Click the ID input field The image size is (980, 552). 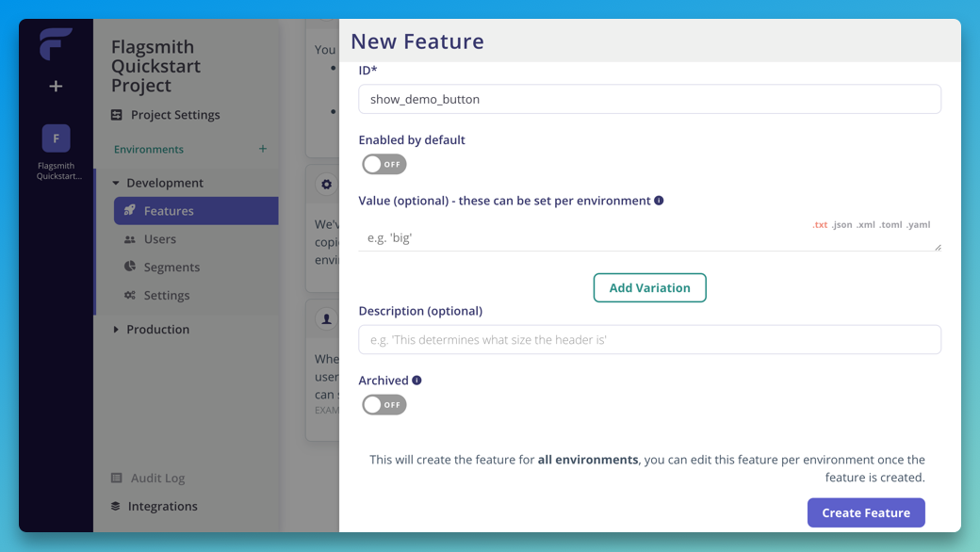click(649, 99)
